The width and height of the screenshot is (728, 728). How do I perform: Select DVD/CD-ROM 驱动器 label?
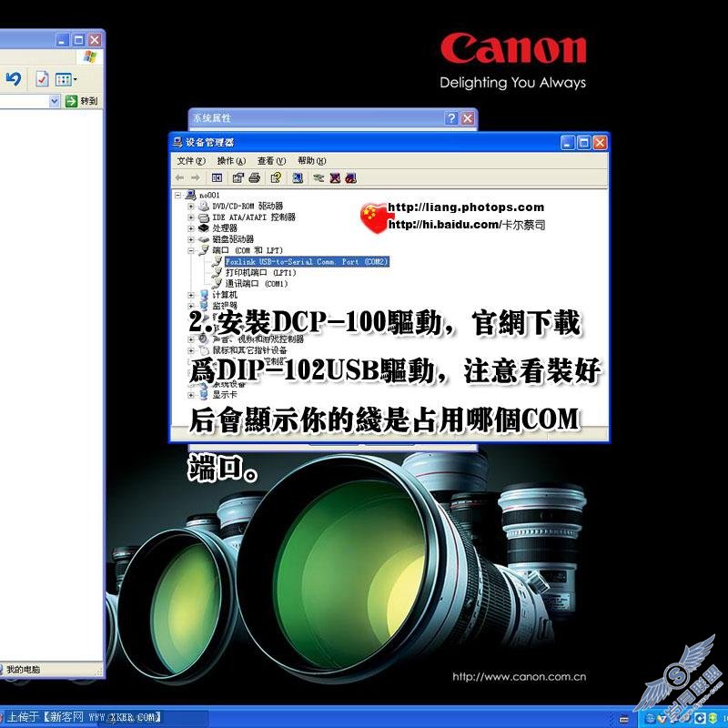point(248,206)
